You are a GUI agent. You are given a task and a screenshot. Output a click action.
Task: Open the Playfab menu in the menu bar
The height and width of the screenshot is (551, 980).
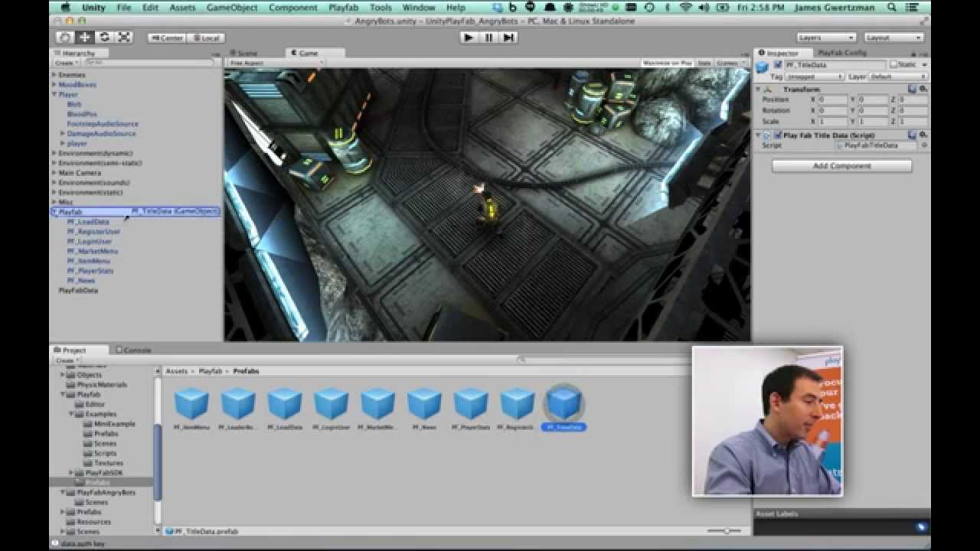point(344,7)
